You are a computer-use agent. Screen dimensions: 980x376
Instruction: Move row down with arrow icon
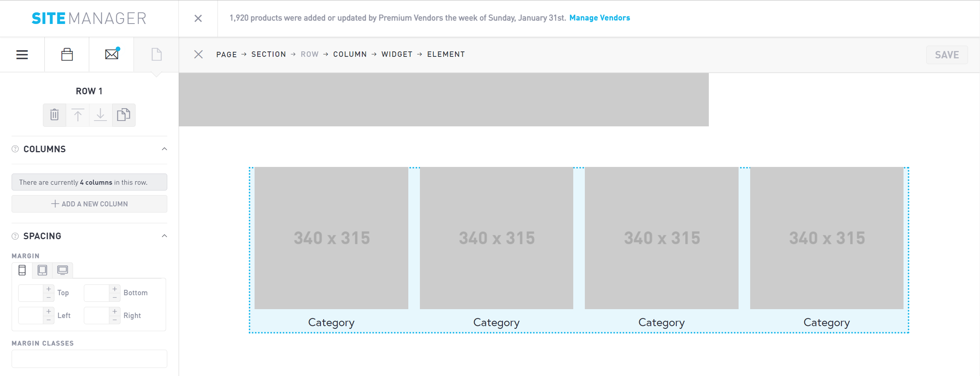(100, 115)
